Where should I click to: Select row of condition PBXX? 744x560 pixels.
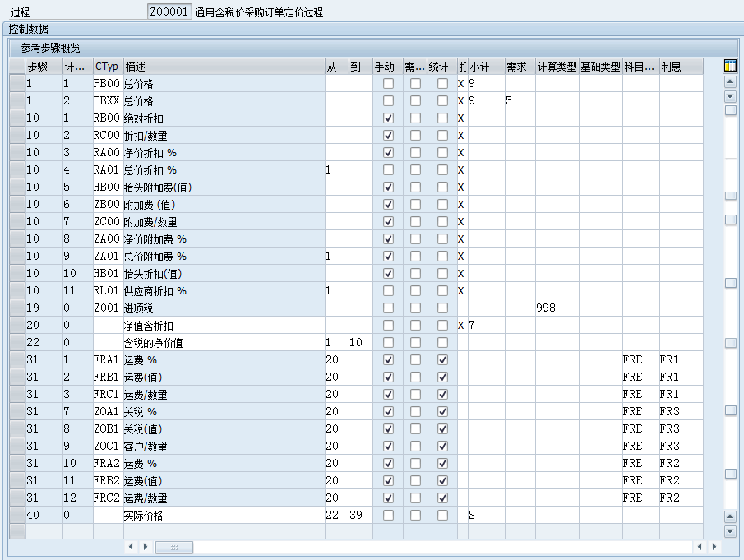(x=17, y=100)
